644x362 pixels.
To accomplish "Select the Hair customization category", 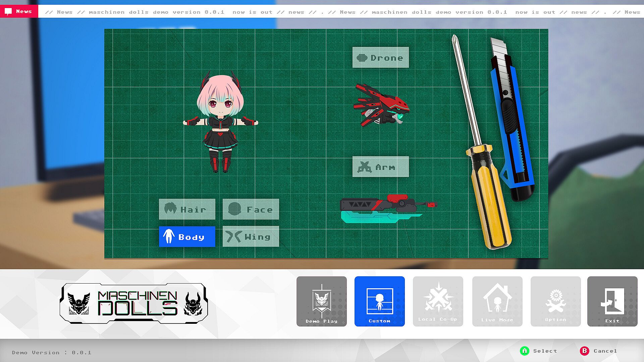I will [x=187, y=209].
